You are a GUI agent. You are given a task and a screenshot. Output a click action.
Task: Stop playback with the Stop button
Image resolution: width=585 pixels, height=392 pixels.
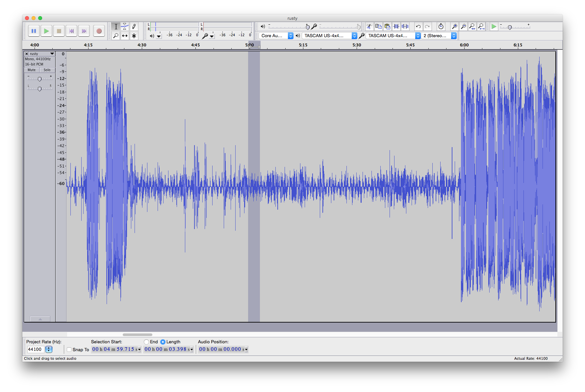59,31
